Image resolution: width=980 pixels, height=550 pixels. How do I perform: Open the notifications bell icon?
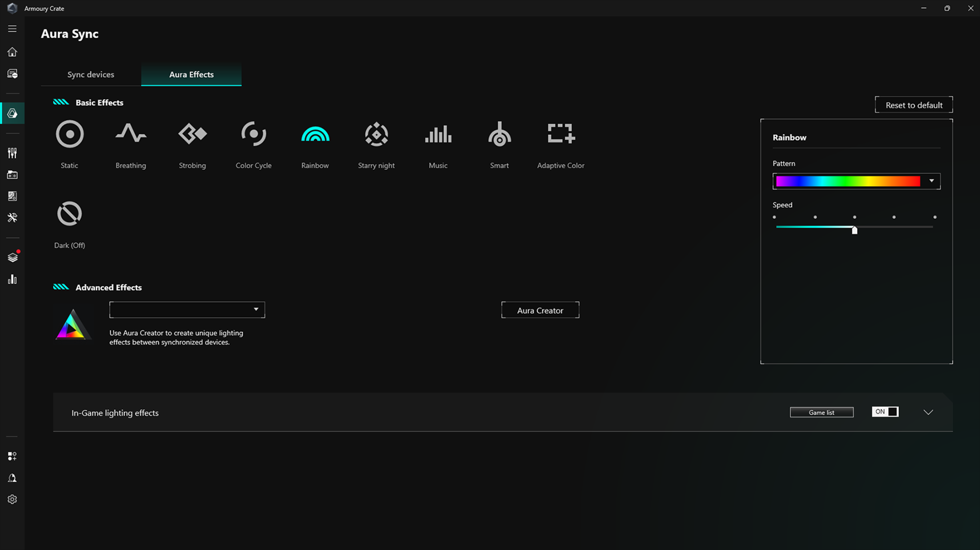12,478
